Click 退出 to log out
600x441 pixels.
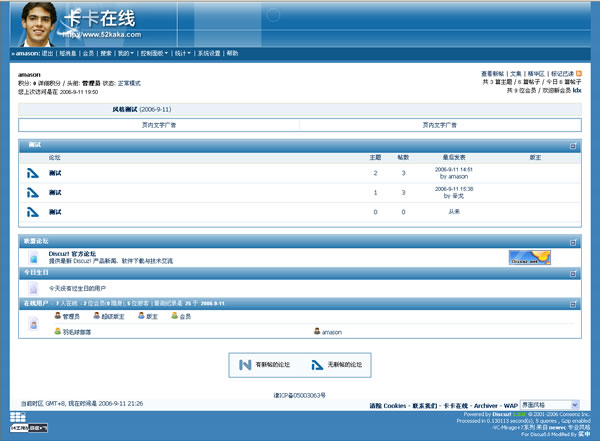point(47,53)
